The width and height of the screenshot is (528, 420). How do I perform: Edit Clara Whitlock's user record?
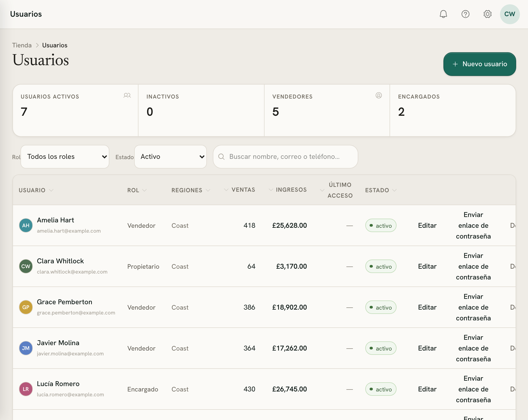tap(427, 267)
